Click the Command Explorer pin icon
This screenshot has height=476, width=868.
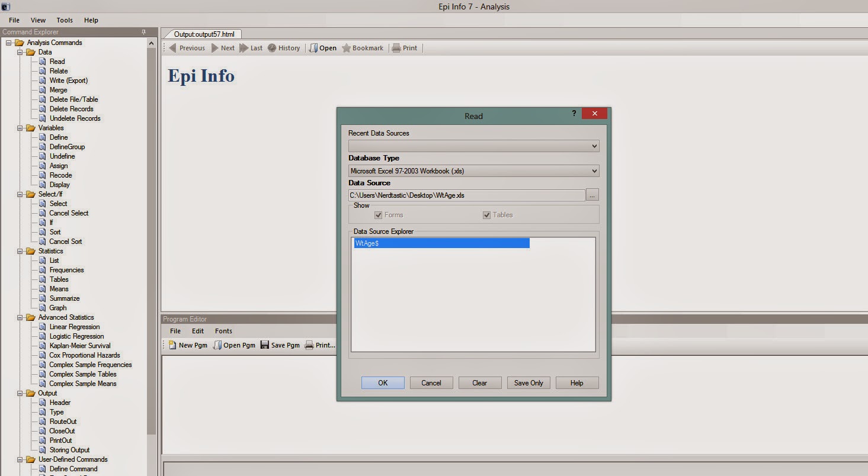143,32
